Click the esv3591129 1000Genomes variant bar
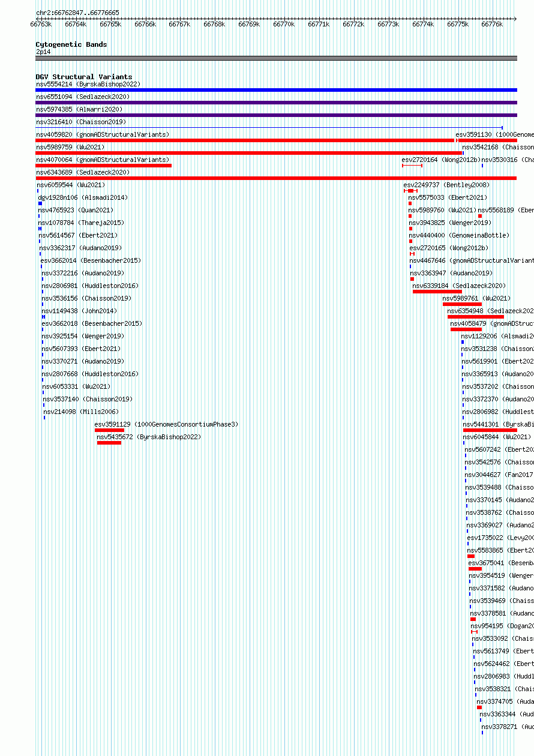 pyautogui.click(x=109, y=430)
